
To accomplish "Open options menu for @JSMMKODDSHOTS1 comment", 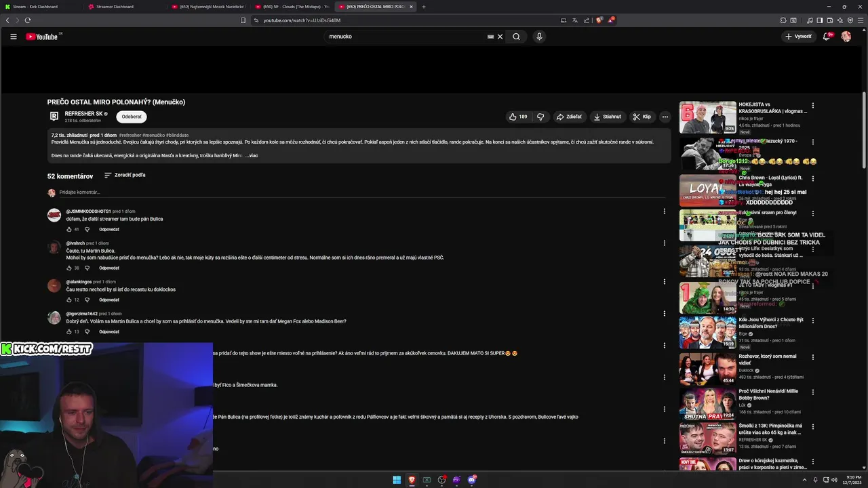I will pyautogui.click(x=664, y=211).
